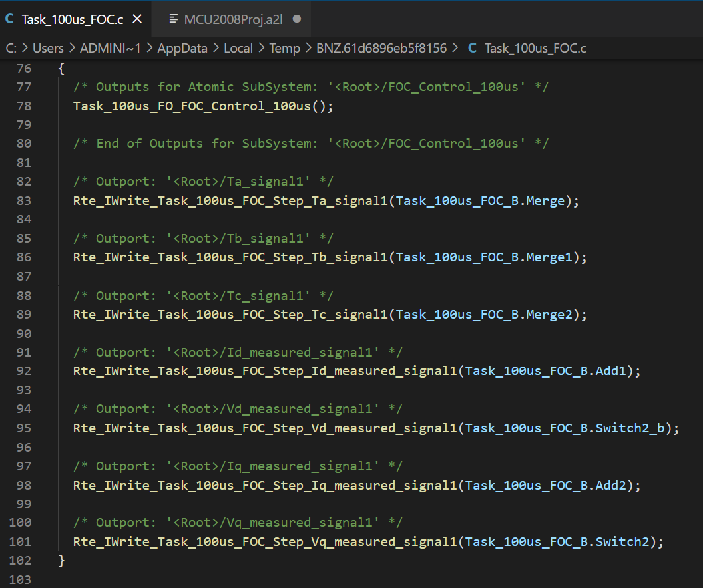Image resolution: width=703 pixels, height=588 pixels.
Task: Click Rte_IWrite_Task_100us_FOC_Step_Tb_signal1 function name
Action: (x=230, y=257)
